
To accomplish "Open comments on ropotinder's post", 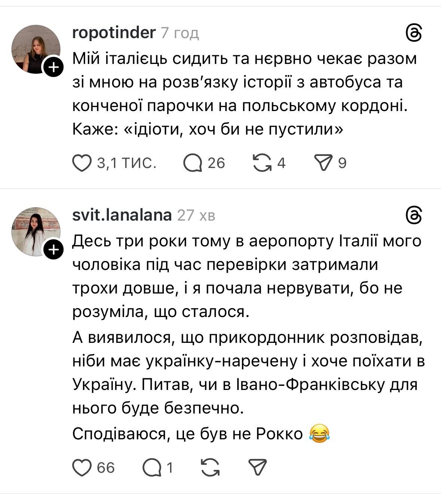I will tap(193, 163).
